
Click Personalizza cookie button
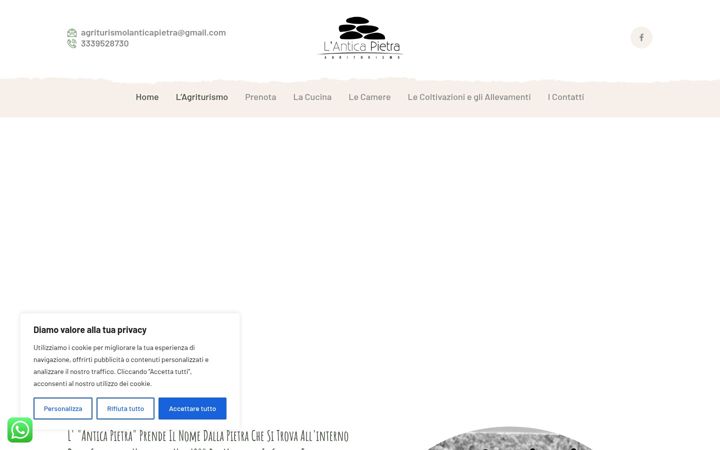(63, 408)
